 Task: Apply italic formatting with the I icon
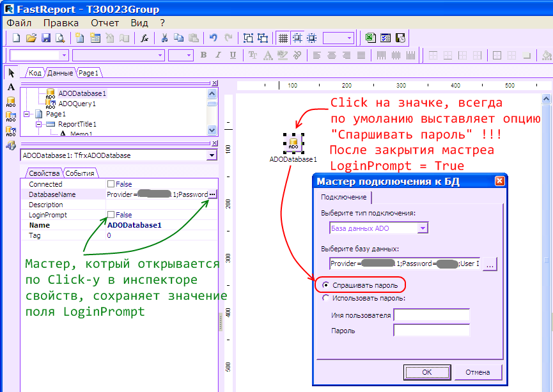point(218,55)
